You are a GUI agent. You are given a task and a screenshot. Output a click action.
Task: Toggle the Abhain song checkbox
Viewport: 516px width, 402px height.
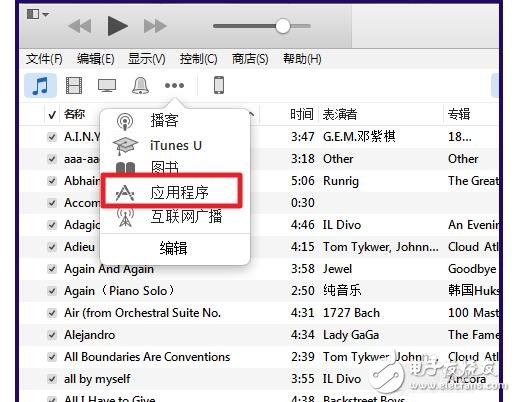coord(52,181)
